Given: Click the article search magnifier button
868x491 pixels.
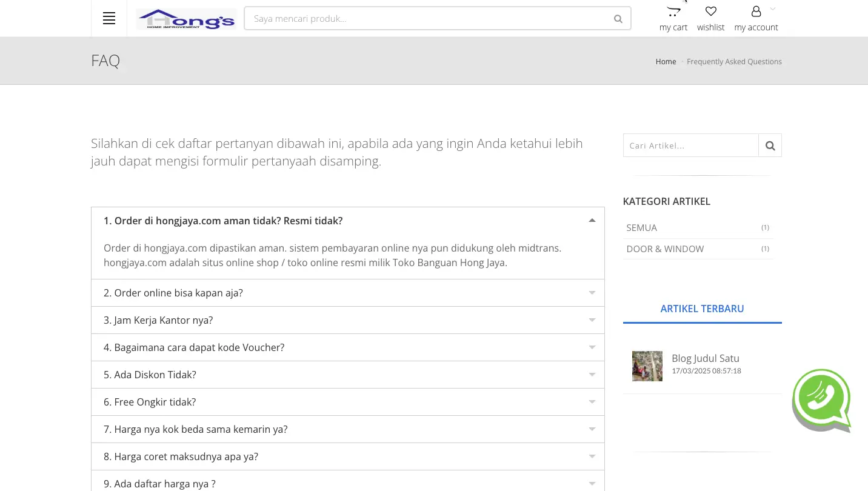Looking at the screenshot, I should click(x=770, y=145).
